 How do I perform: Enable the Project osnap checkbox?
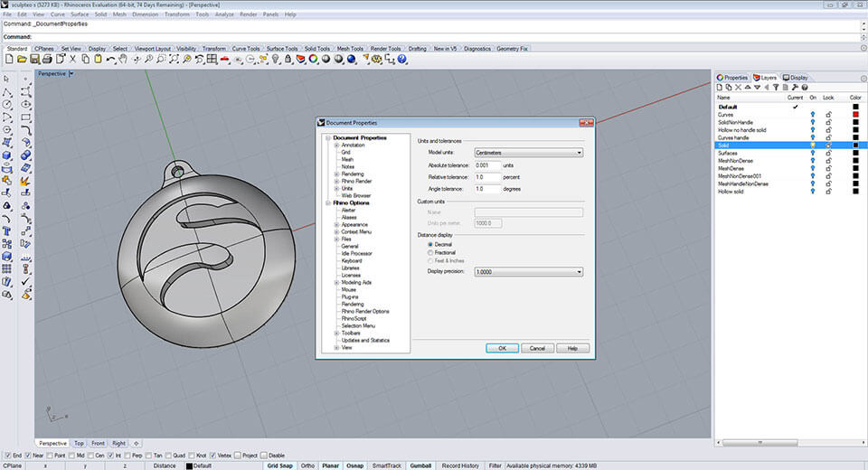(238, 455)
